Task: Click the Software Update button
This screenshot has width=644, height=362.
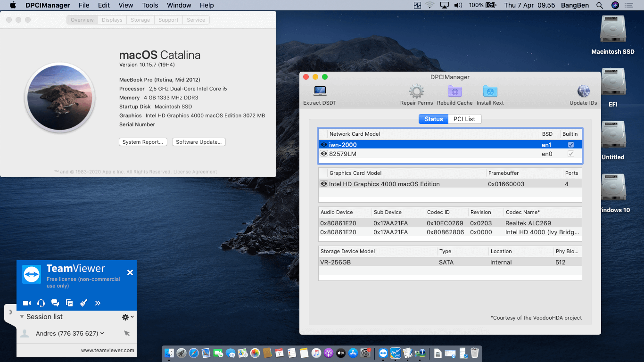Action: pos(198,142)
